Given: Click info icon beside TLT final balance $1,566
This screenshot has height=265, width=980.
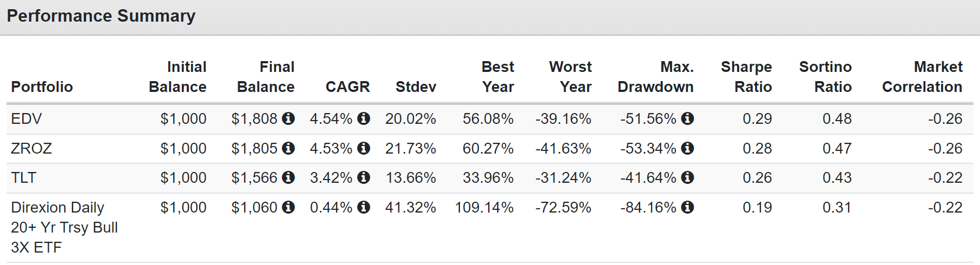Looking at the screenshot, I should pyautogui.click(x=288, y=177).
